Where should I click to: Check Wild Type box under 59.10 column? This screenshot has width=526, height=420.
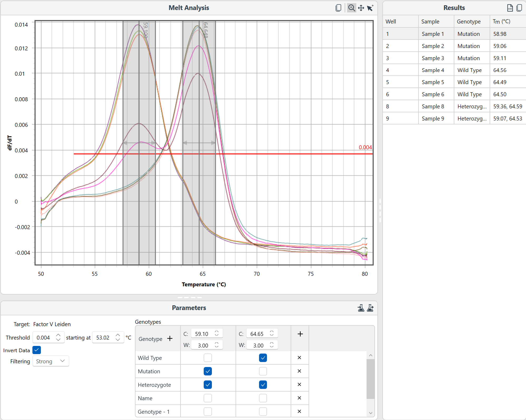208,358
